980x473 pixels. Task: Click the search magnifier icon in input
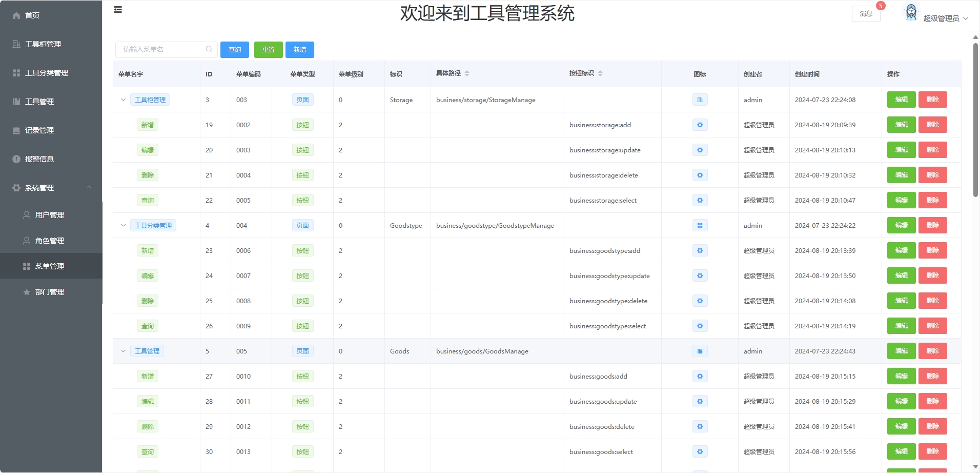(209, 49)
